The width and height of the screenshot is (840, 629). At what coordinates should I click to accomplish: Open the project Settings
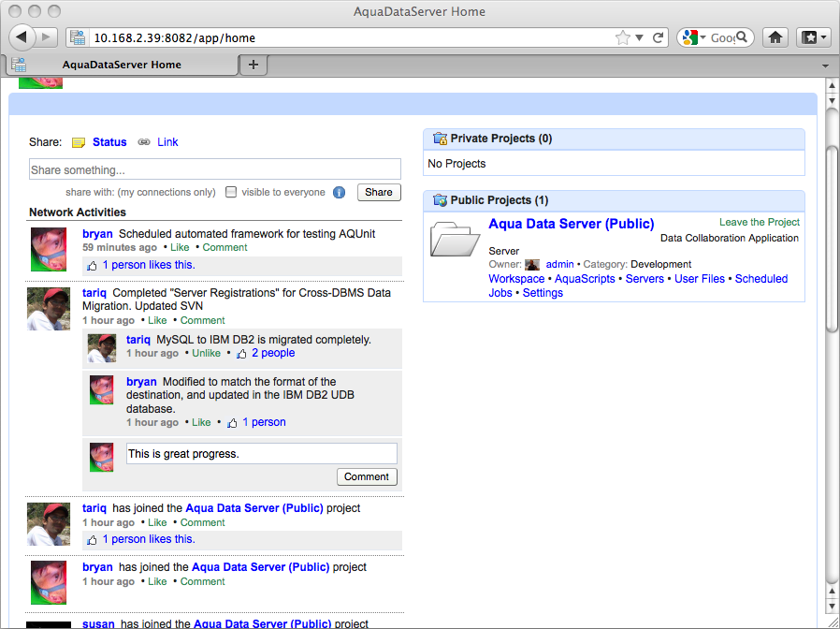pyautogui.click(x=543, y=293)
